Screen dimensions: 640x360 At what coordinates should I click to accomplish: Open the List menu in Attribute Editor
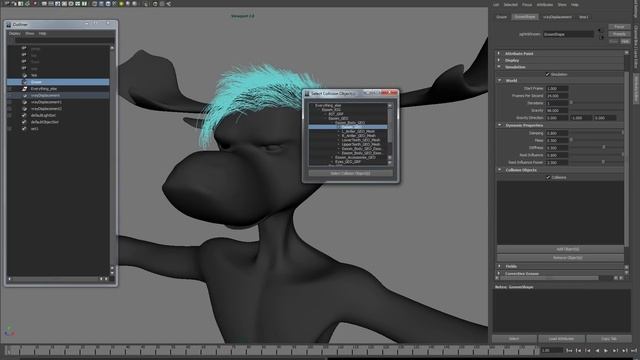pyautogui.click(x=496, y=5)
